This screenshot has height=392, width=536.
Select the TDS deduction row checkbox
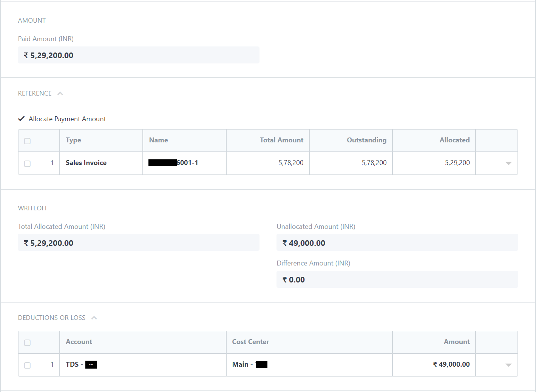[x=27, y=365]
